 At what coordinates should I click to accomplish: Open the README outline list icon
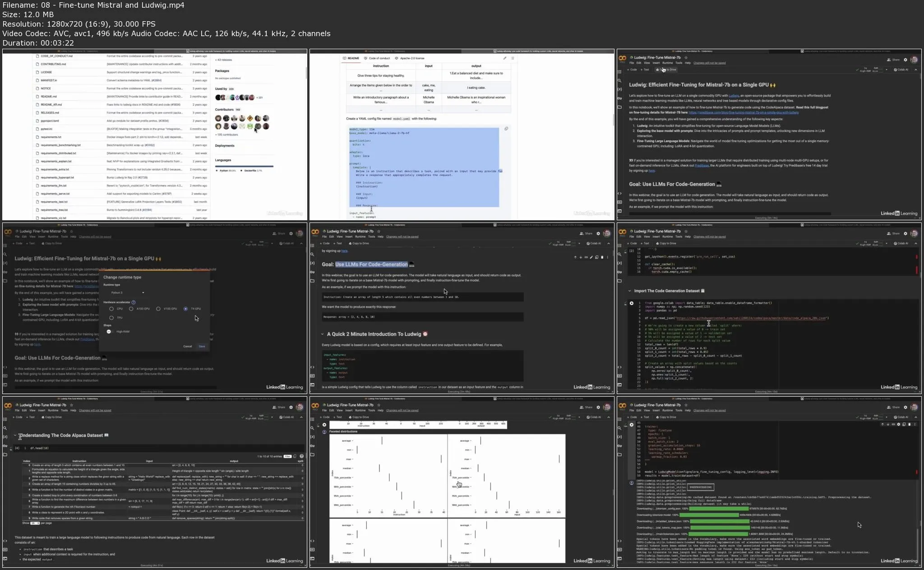click(513, 58)
